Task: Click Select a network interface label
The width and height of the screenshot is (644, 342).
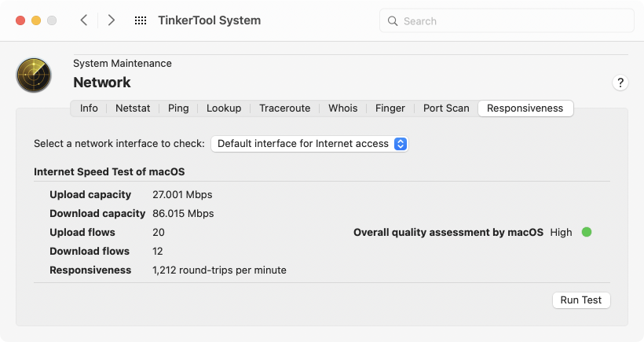Action: point(119,144)
